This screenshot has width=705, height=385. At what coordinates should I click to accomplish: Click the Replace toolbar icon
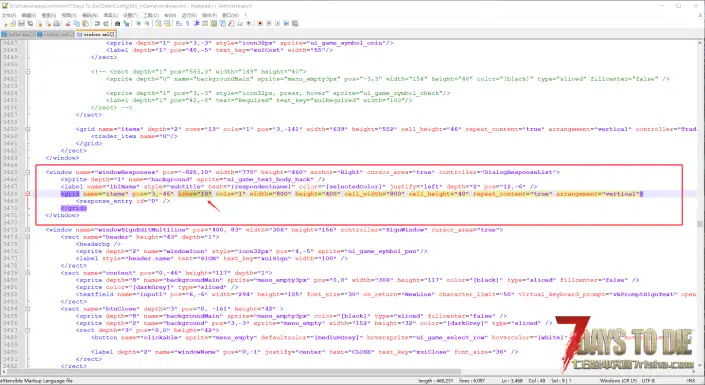tap(126, 23)
